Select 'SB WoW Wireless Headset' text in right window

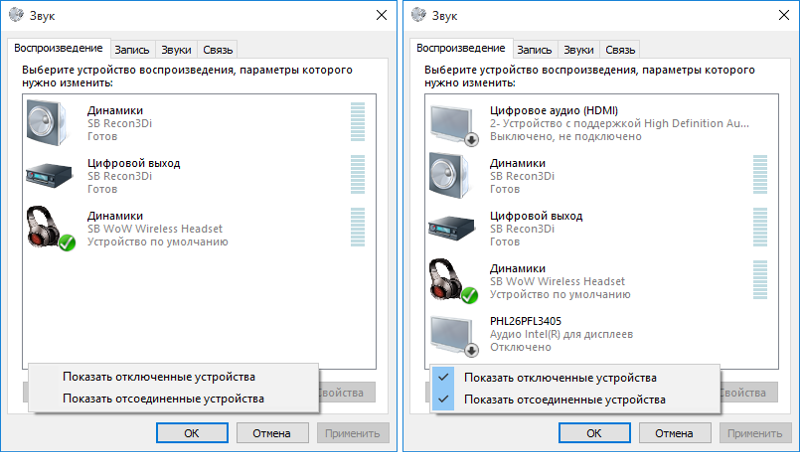click(x=558, y=281)
